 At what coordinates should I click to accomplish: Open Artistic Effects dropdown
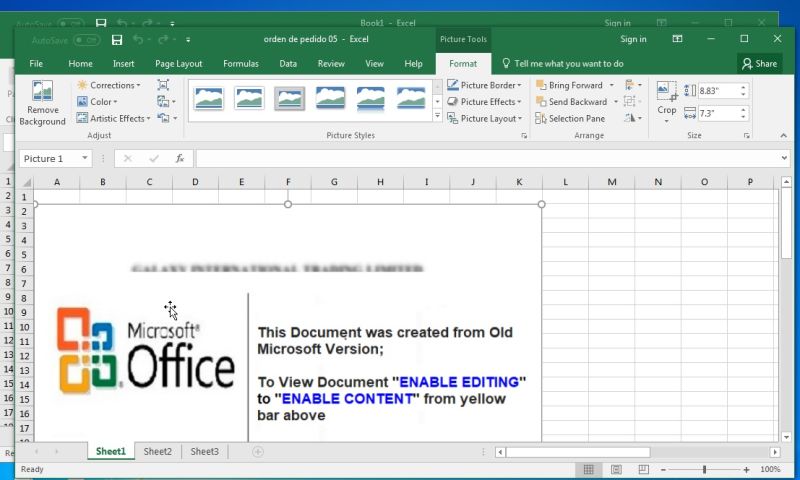[113, 118]
